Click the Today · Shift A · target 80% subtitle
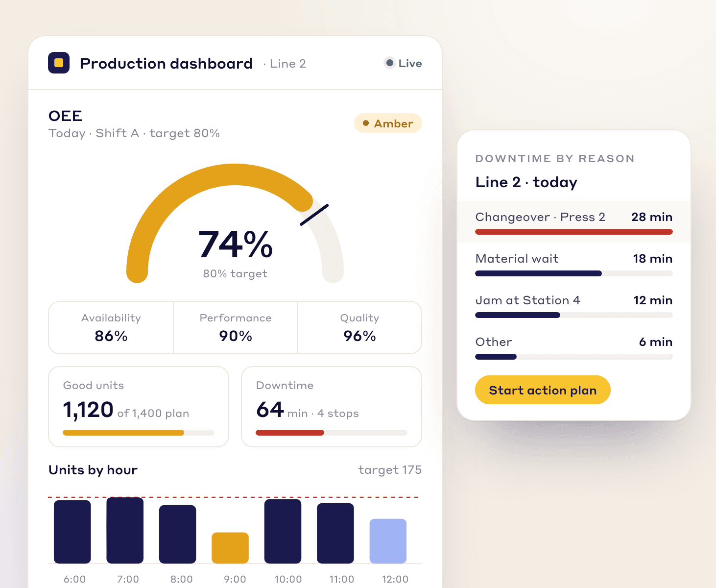 tap(134, 133)
